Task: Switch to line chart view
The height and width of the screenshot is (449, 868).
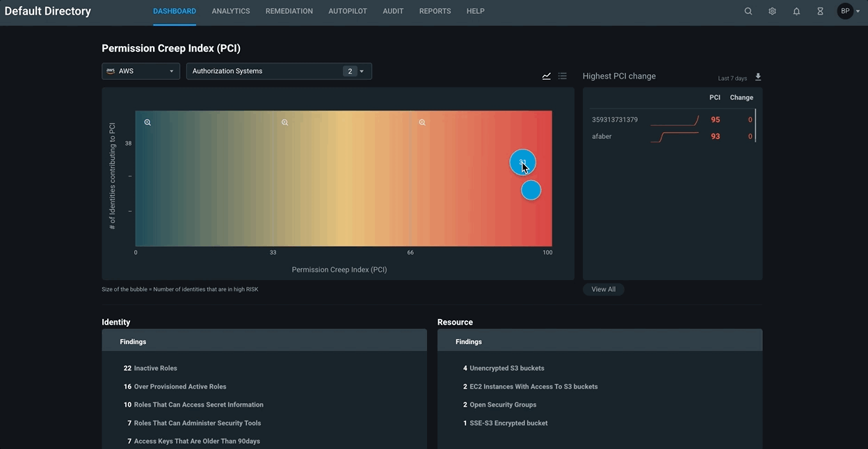Action: click(547, 76)
